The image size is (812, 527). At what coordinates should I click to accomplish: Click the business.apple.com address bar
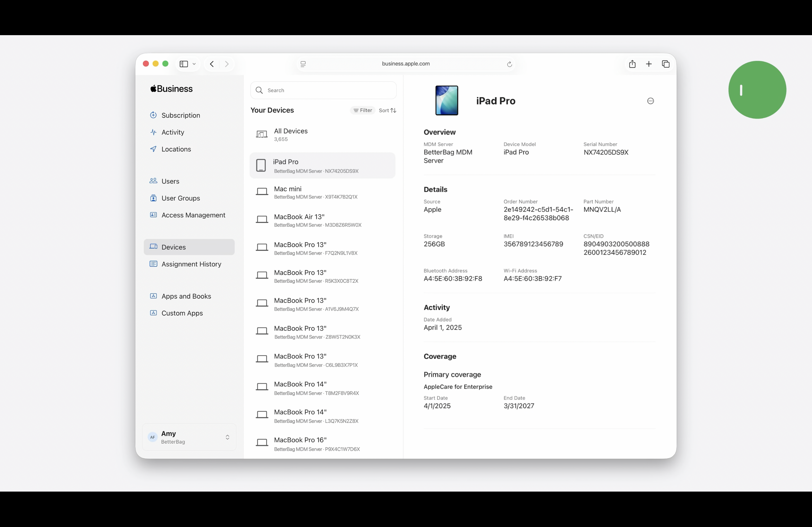pyautogui.click(x=406, y=64)
